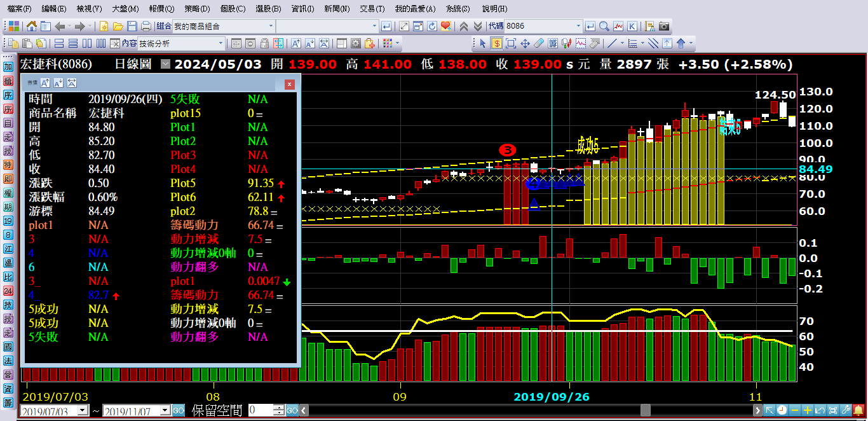The height and width of the screenshot is (421, 868).
Task: Click the camera screenshot icon
Action: [663, 26]
